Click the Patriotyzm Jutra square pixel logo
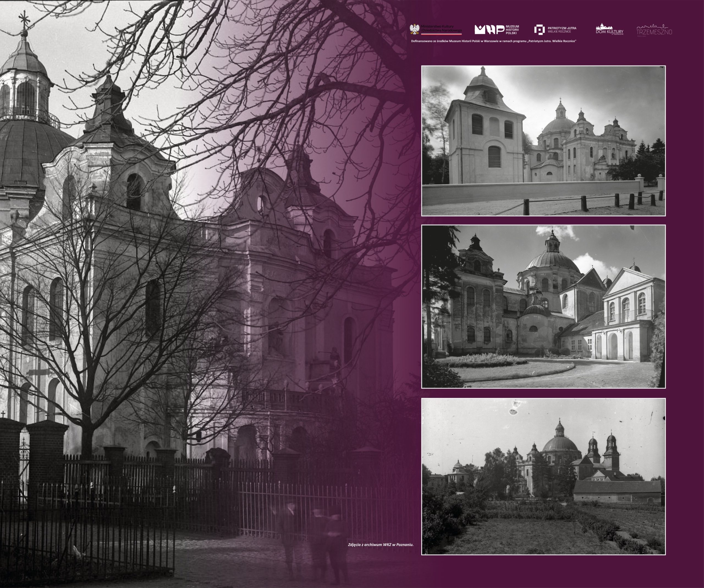 539,30
